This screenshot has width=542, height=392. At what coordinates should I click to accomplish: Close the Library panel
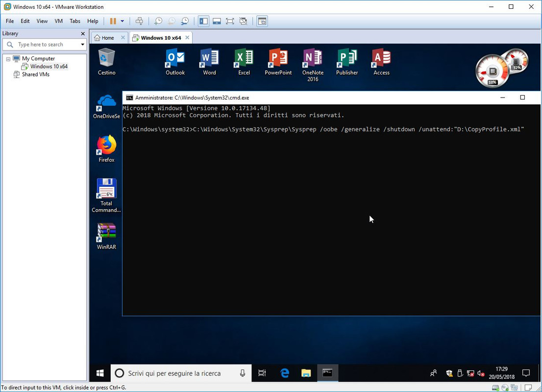click(83, 33)
